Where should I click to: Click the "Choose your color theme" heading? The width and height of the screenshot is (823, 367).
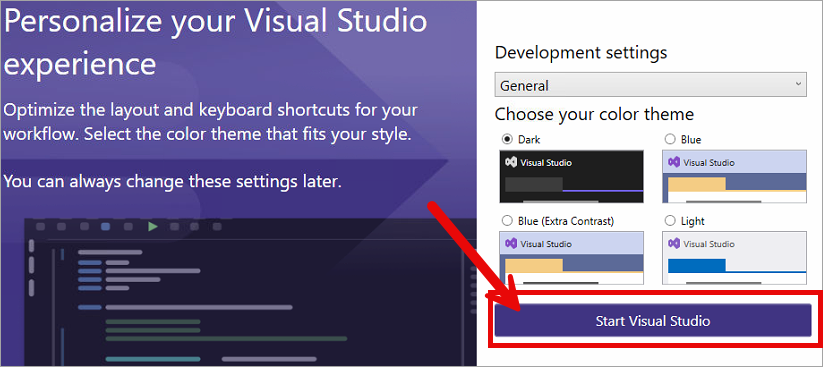point(594,113)
